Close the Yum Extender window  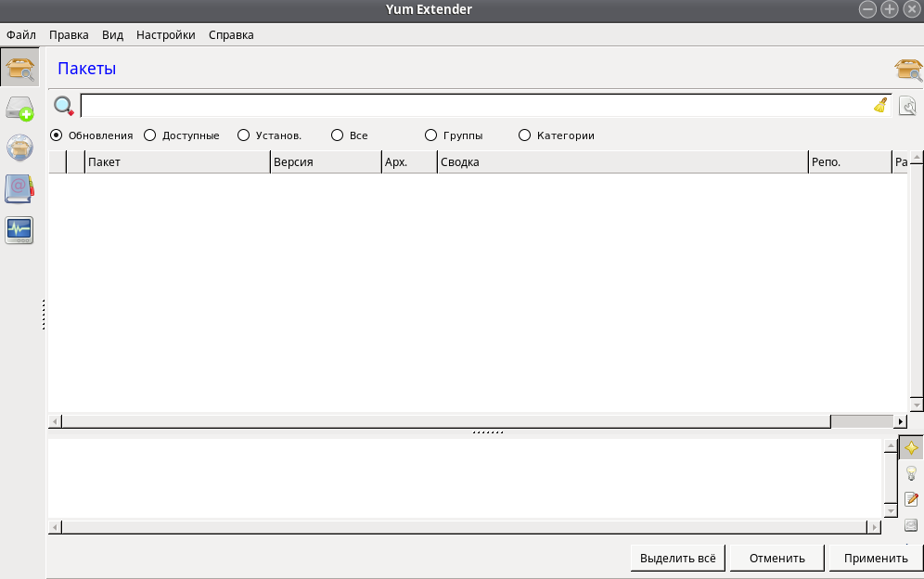(x=912, y=9)
